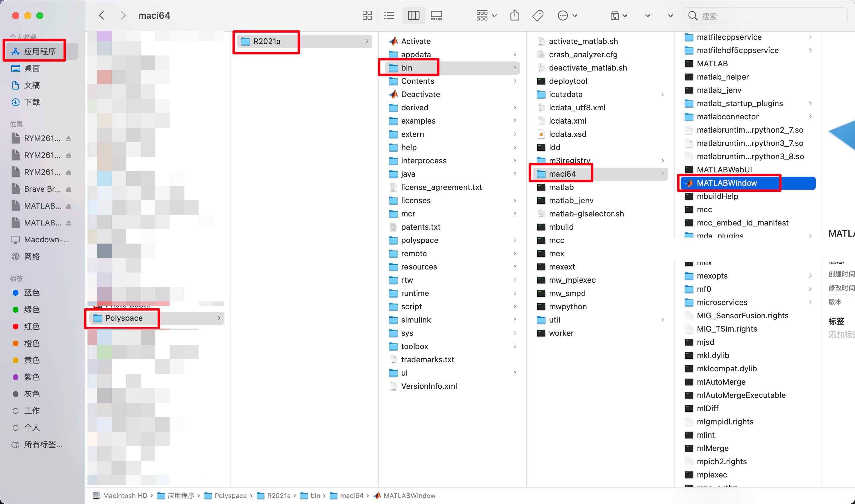Click the mlAutoMergeExecutable icon

point(689,395)
